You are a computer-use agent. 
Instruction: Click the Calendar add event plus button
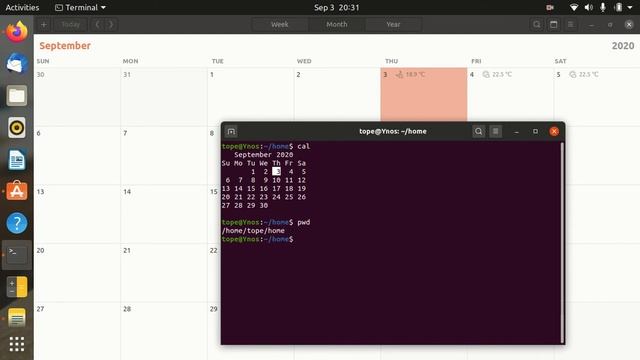coord(44,24)
